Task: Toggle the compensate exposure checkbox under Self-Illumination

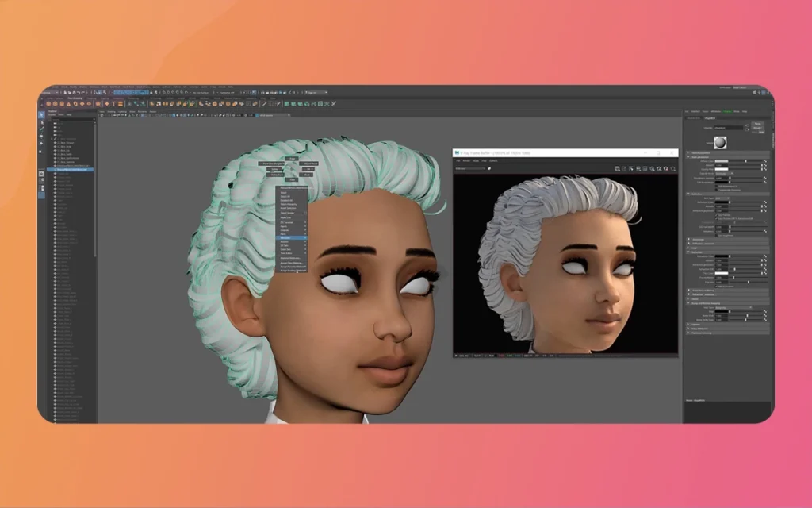Action: (x=717, y=189)
